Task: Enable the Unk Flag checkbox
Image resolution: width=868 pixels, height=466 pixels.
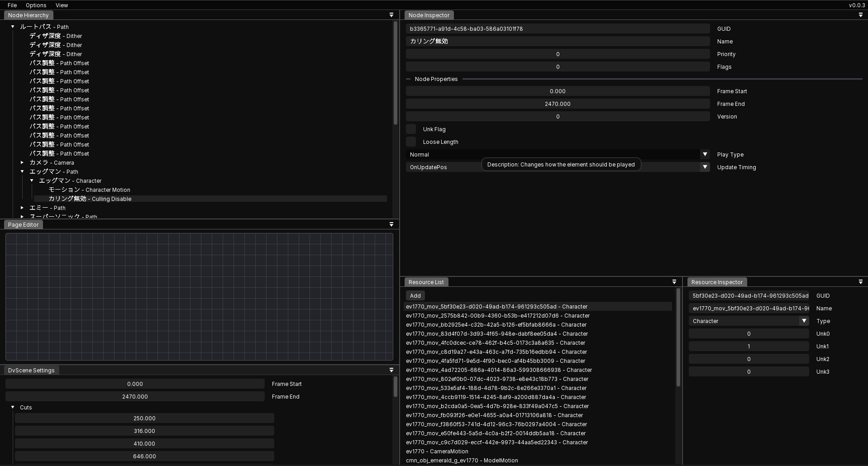Action: [411, 129]
